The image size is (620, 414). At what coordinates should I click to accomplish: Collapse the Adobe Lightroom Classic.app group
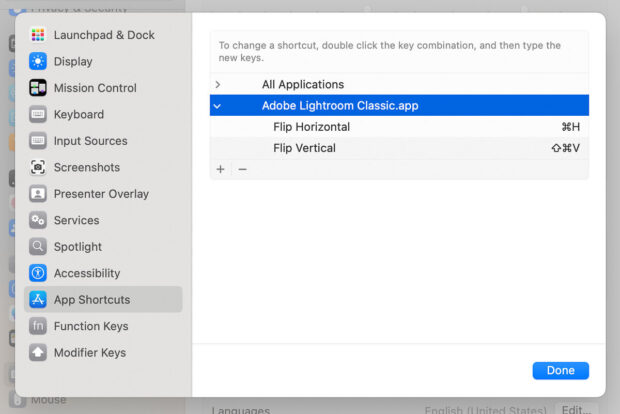click(218, 105)
